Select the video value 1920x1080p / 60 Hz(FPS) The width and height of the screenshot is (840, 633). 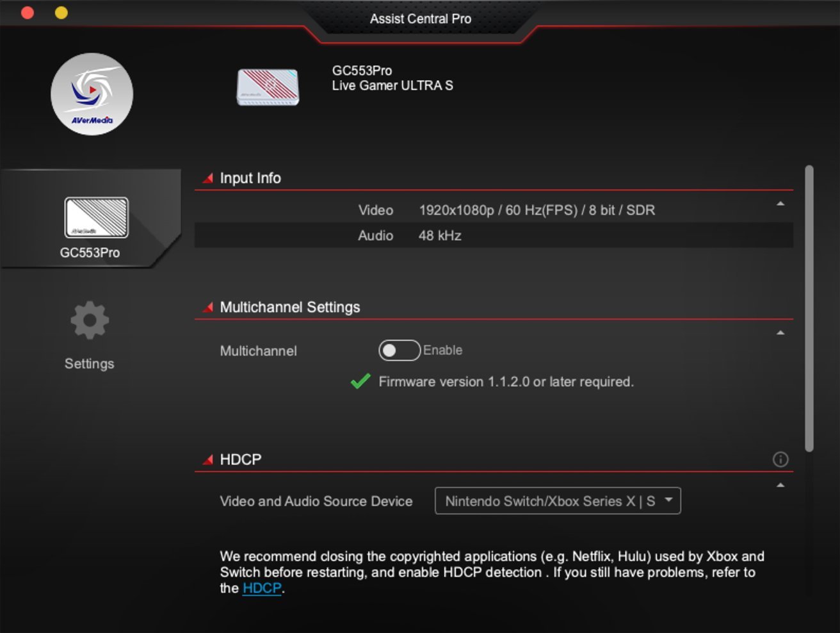click(537, 210)
